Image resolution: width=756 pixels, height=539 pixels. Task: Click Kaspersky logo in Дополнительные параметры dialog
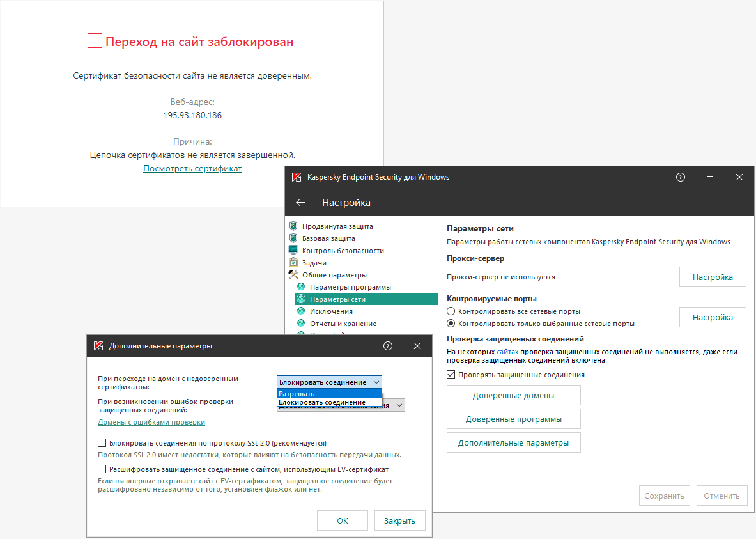pyautogui.click(x=98, y=346)
